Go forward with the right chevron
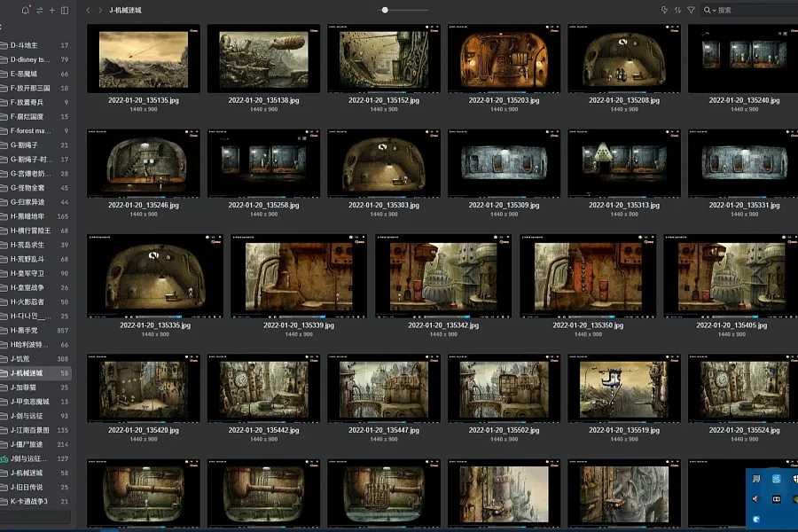Image resolution: width=798 pixels, height=532 pixels. pyautogui.click(x=100, y=10)
